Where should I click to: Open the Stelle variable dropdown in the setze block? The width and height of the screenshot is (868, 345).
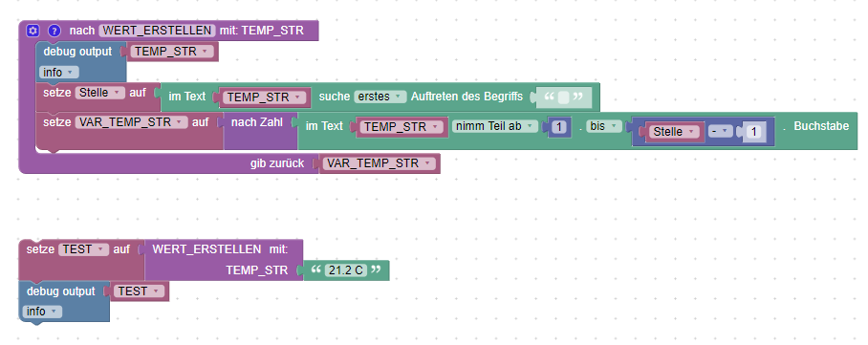[x=100, y=93]
